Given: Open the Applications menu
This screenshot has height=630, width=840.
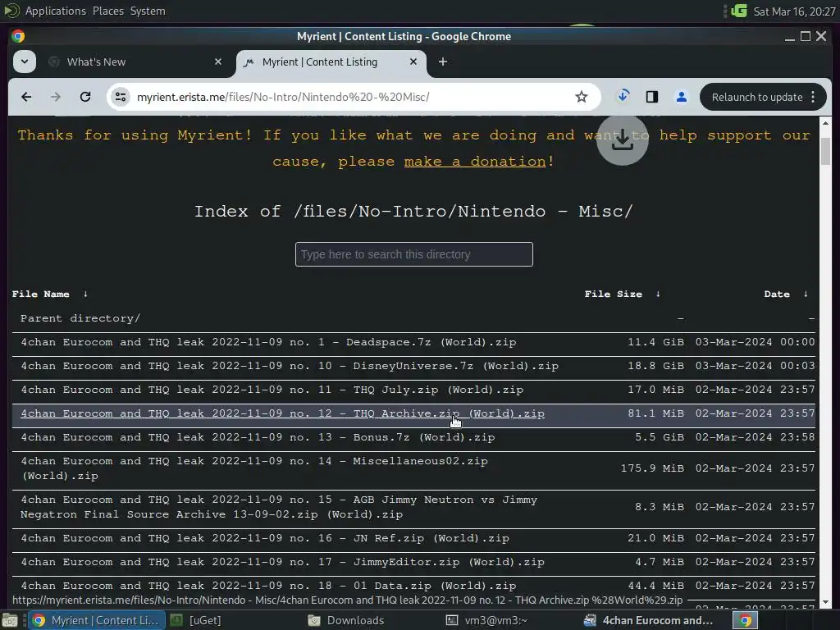Looking at the screenshot, I should 55,11.
